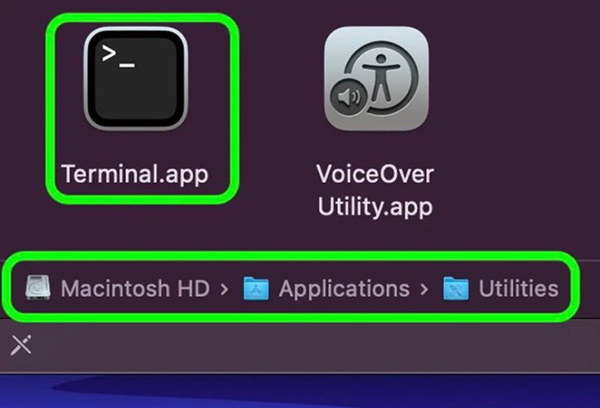Screen dimensions: 600x408
Task: Select the Terminal.app icon
Action: click(136, 78)
